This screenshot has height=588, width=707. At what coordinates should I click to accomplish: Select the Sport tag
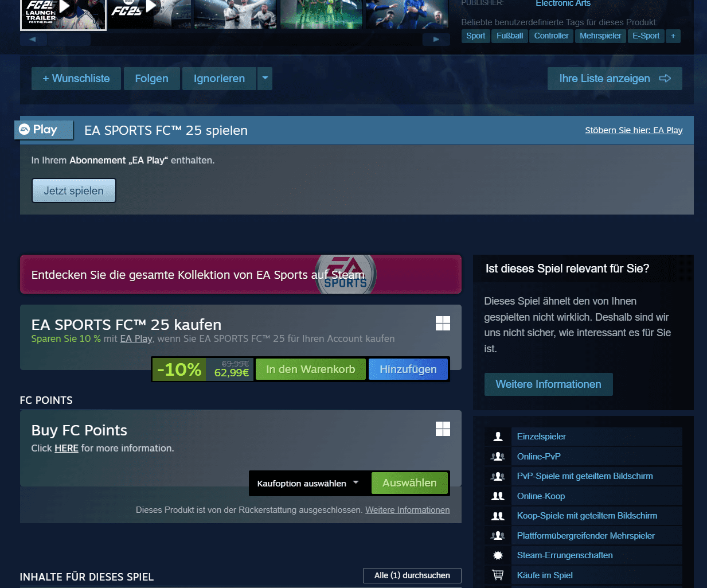(x=475, y=36)
